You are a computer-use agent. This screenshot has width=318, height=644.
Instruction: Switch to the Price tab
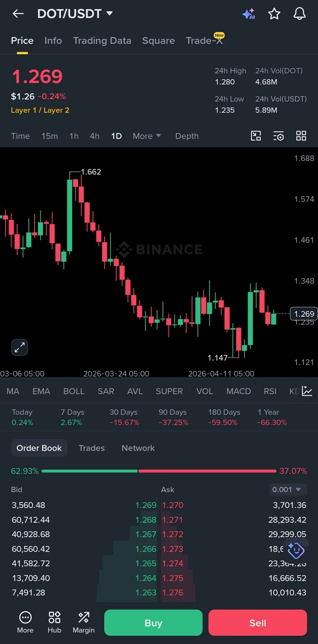[x=22, y=41]
